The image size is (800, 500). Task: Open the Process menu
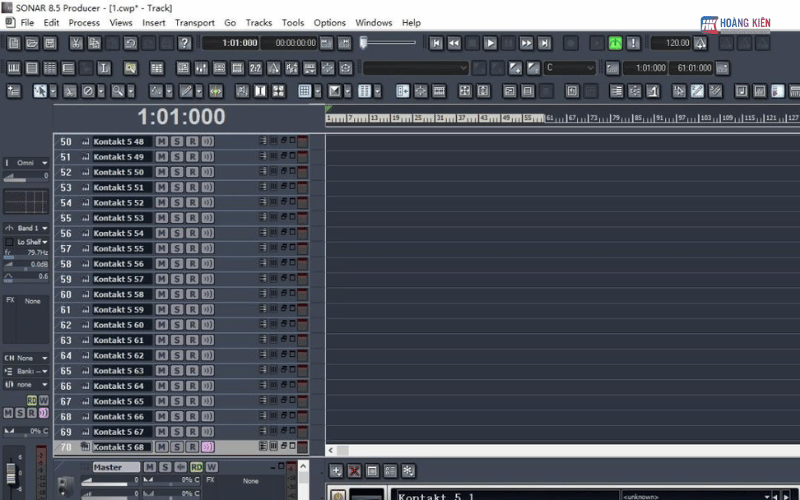pyautogui.click(x=84, y=22)
